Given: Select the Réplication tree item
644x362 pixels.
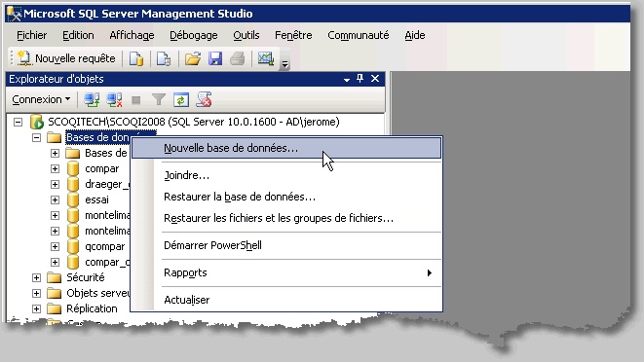Looking at the screenshot, I should [92, 308].
